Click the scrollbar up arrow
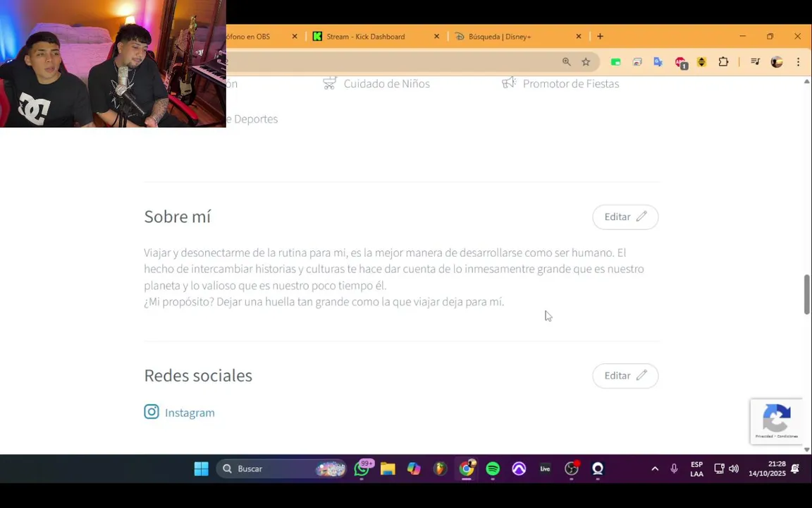The height and width of the screenshot is (508, 812). [806, 81]
